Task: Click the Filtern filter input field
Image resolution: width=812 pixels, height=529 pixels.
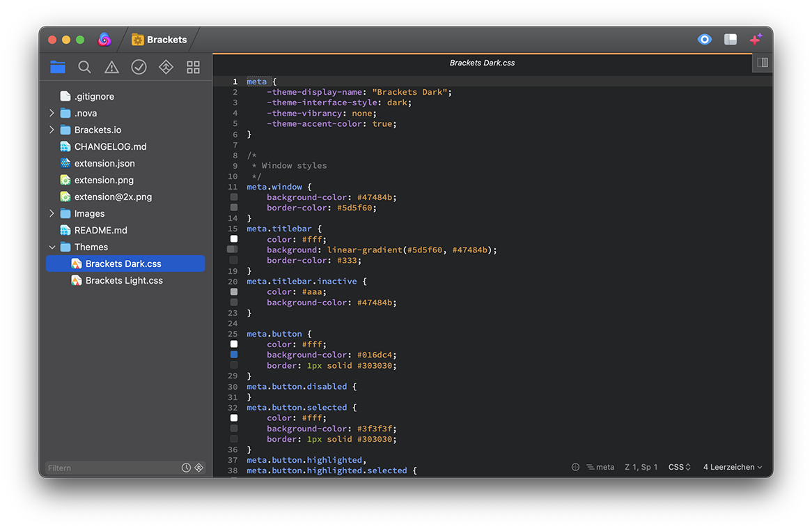Action: [111, 468]
